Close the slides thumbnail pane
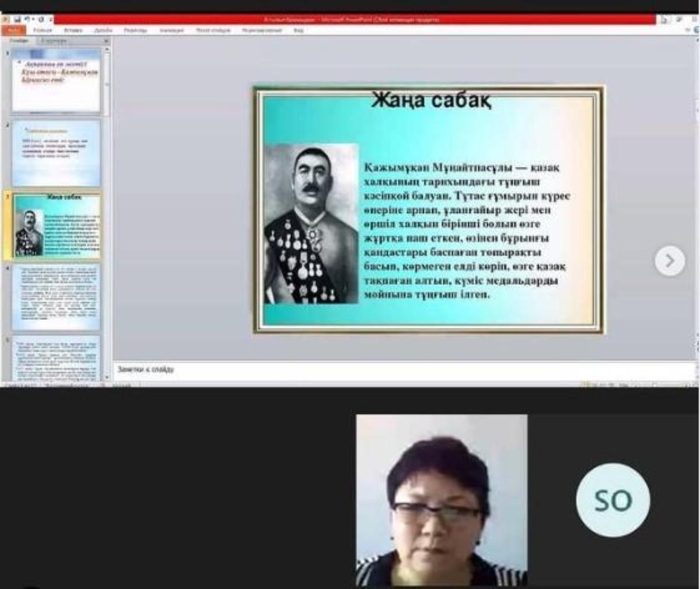This screenshot has width=700, height=589. [106, 41]
